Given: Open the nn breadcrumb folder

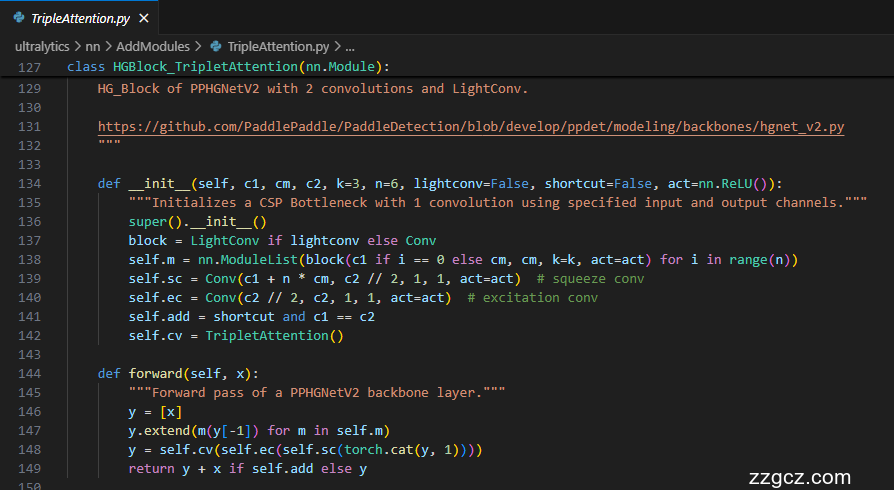Looking at the screenshot, I should point(93,46).
